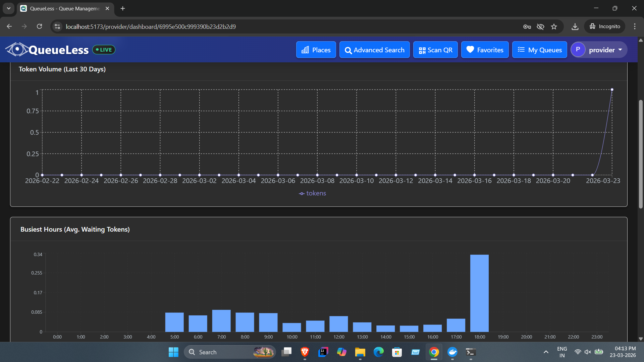The height and width of the screenshot is (362, 644).
Task: Go forward with the browser forward arrow
Action: (24, 26)
